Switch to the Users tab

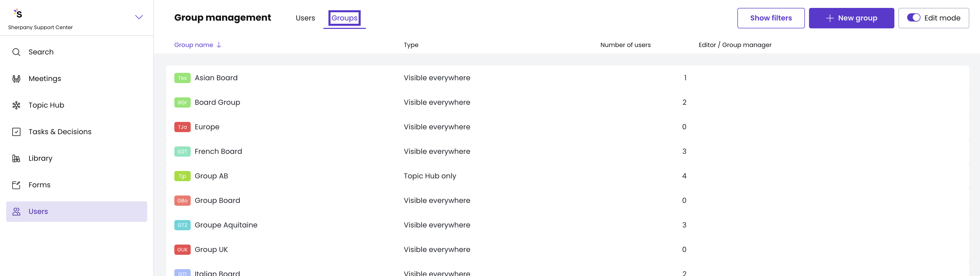305,18
